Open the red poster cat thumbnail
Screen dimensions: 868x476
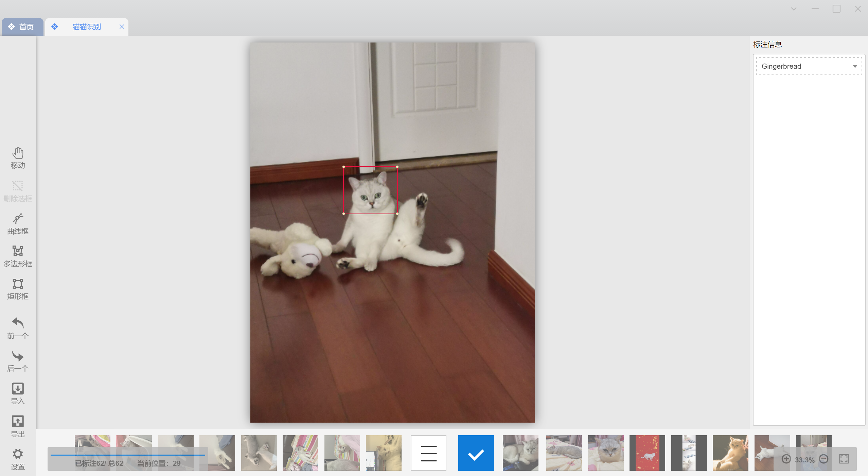pyautogui.click(x=647, y=453)
